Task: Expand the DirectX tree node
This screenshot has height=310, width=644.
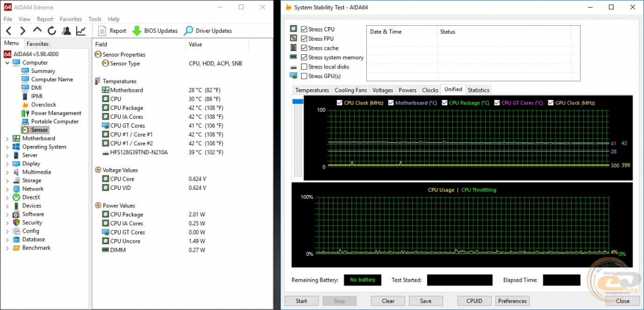Action: pyautogui.click(x=7, y=198)
